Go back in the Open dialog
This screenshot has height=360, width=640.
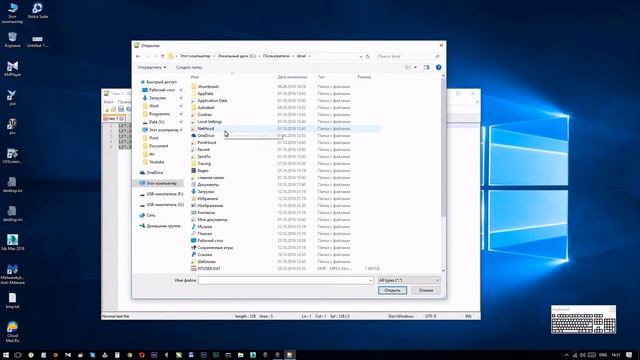138,56
